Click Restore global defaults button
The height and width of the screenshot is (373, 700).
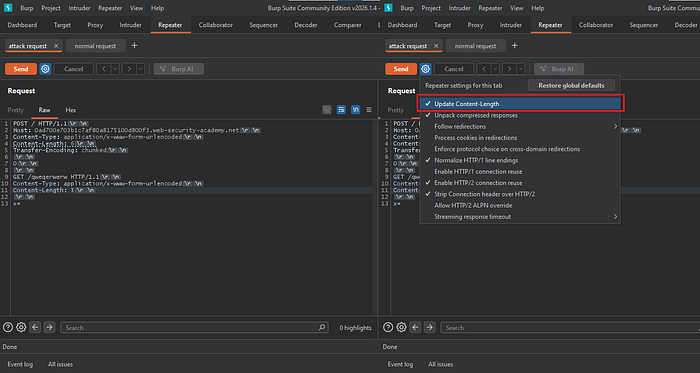[571, 85]
